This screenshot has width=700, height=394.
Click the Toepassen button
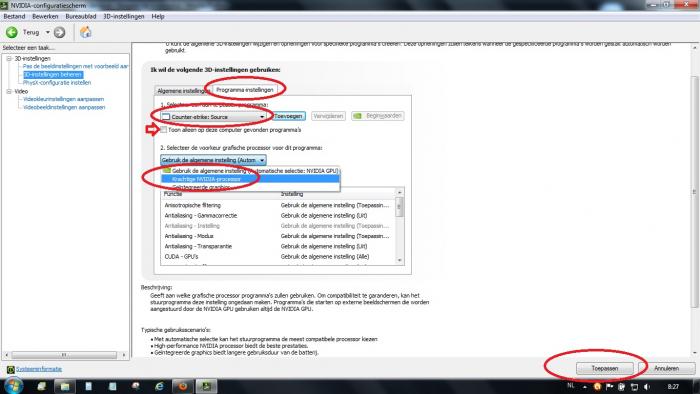pyautogui.click(x=604, y=369)
